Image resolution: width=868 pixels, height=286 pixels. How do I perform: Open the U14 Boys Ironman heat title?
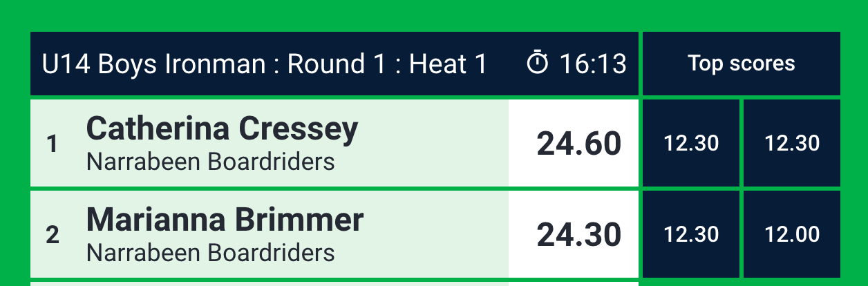coord(264,64)
